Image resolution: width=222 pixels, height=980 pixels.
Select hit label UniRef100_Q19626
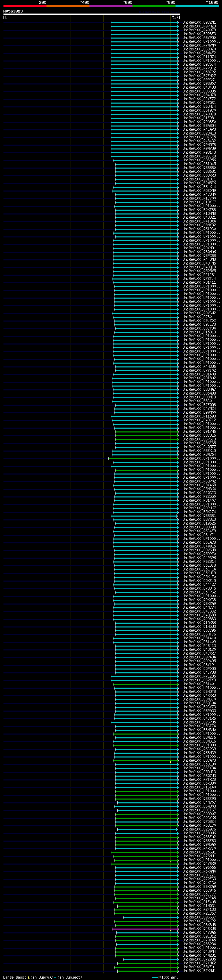[199, 524]
